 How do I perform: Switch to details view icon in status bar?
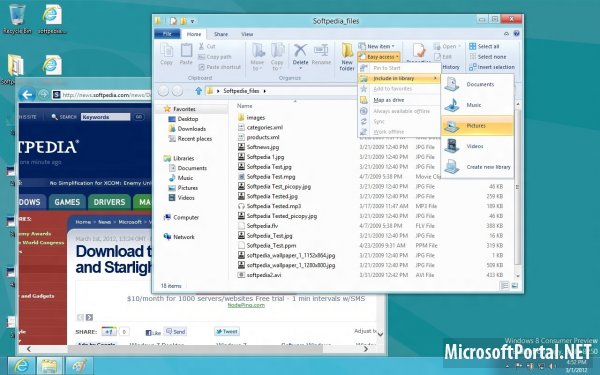504,285
